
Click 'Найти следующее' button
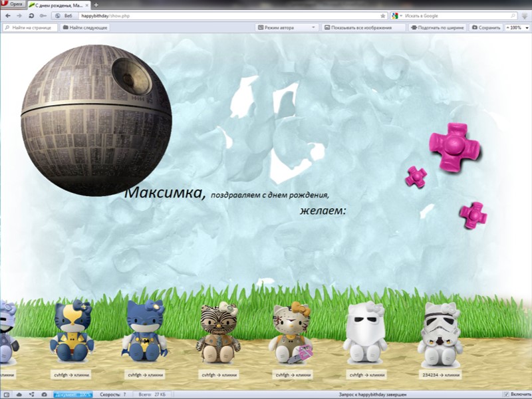pos(85,27)
